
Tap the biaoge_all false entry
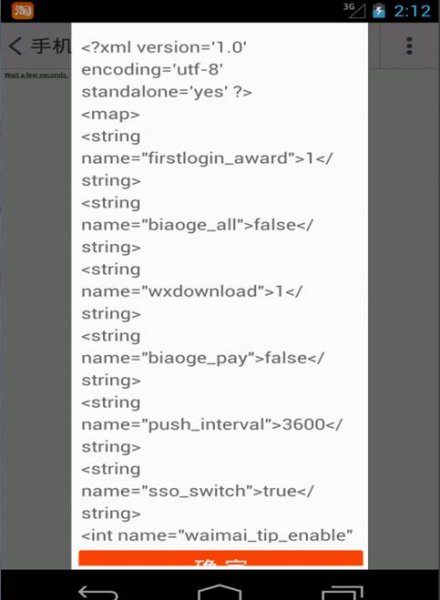tap(197, 225)
